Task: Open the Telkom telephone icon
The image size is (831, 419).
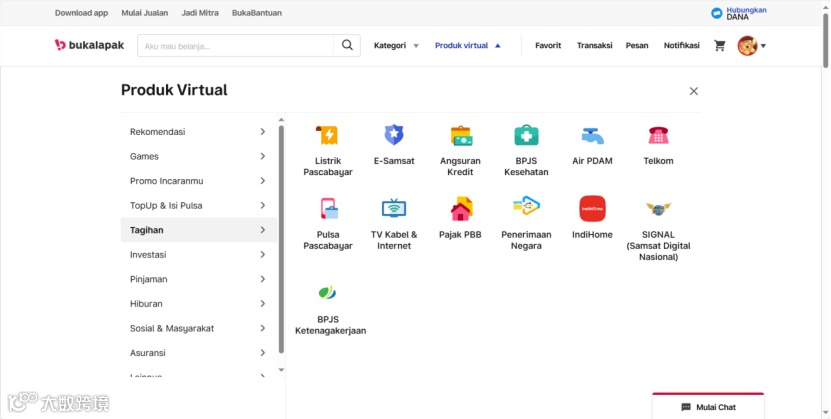Action: pos(658,136)
